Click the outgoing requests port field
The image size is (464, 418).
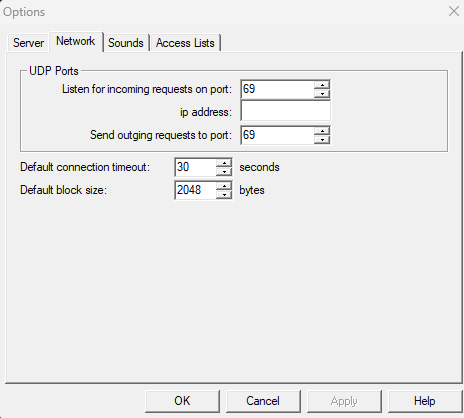277,135
